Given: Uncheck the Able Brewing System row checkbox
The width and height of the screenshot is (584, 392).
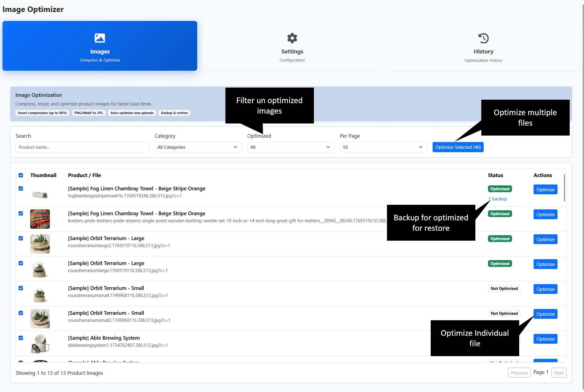Looking at the screenshot, I should (21, 338).
